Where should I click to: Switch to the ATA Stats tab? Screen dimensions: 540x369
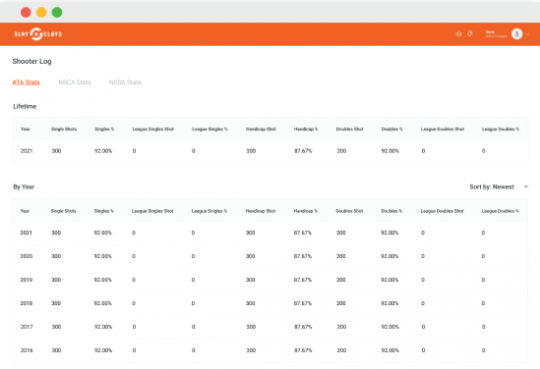26,82
